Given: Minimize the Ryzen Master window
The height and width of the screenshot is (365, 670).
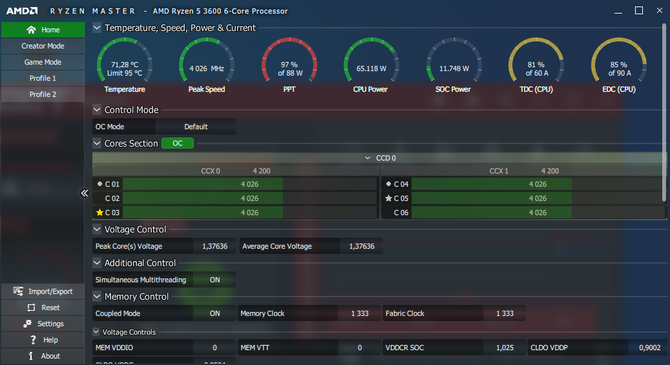Looking at the screenshot, I should [x=618, y=11].
